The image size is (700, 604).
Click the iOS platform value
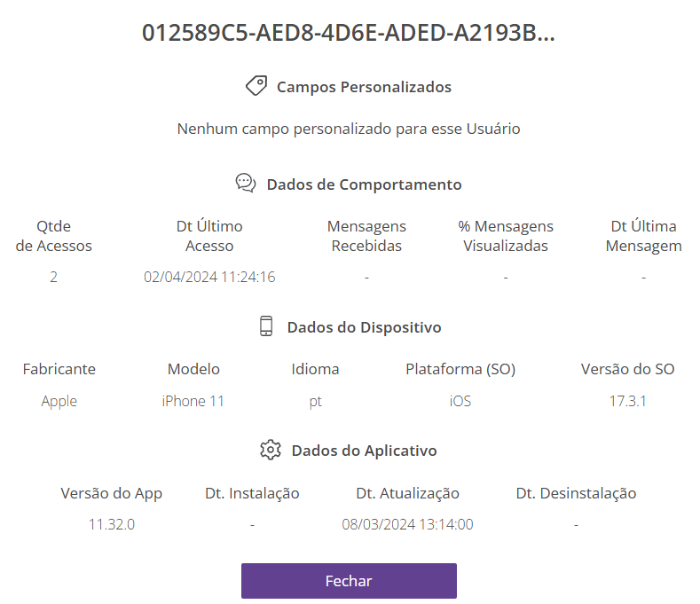tap(460, 401)
